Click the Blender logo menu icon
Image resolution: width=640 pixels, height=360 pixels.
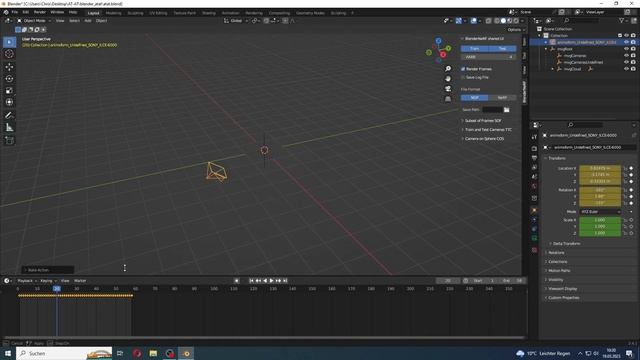6,12
